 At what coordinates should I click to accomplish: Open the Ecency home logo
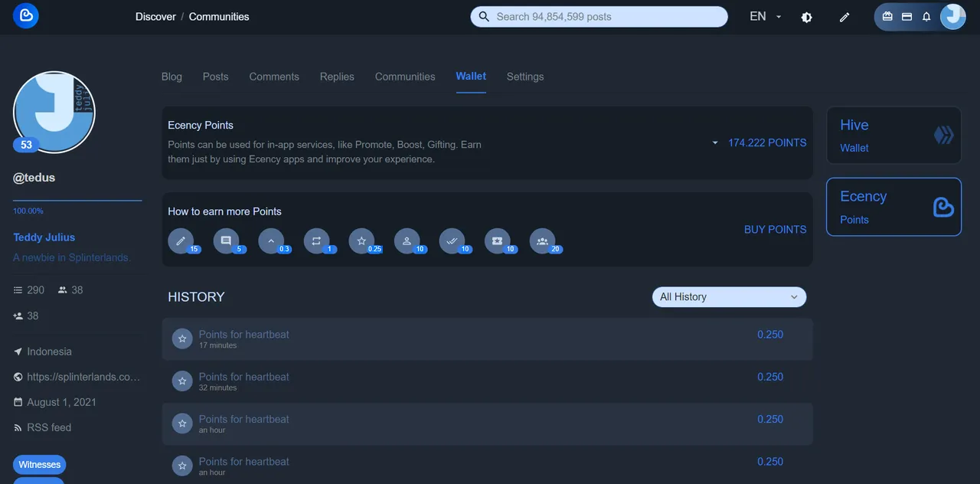pos(25,16)
